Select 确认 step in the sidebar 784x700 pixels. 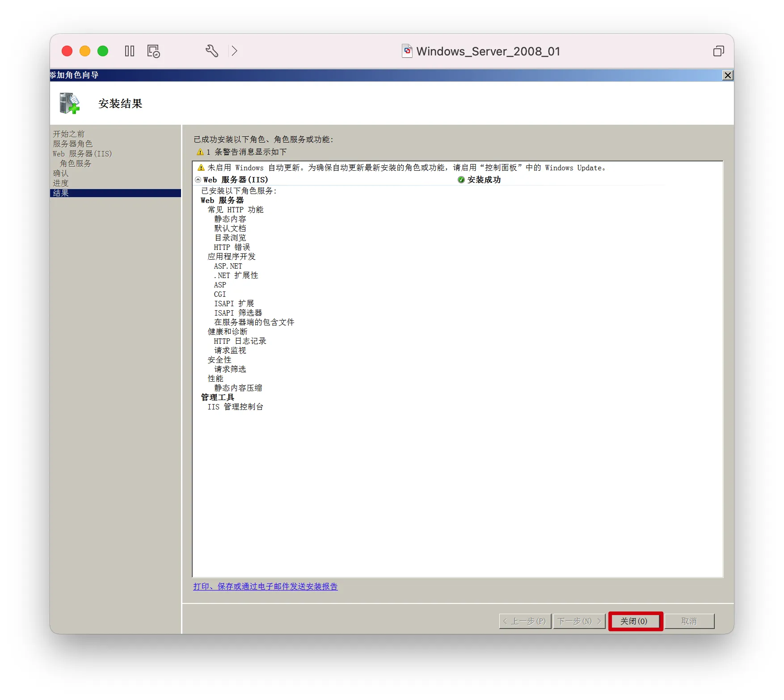tap(61, 173)
